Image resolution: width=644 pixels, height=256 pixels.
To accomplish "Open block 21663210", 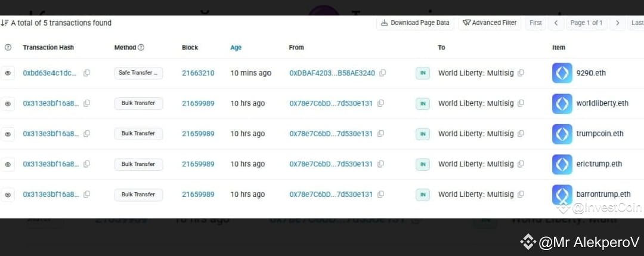I will 198,73.
